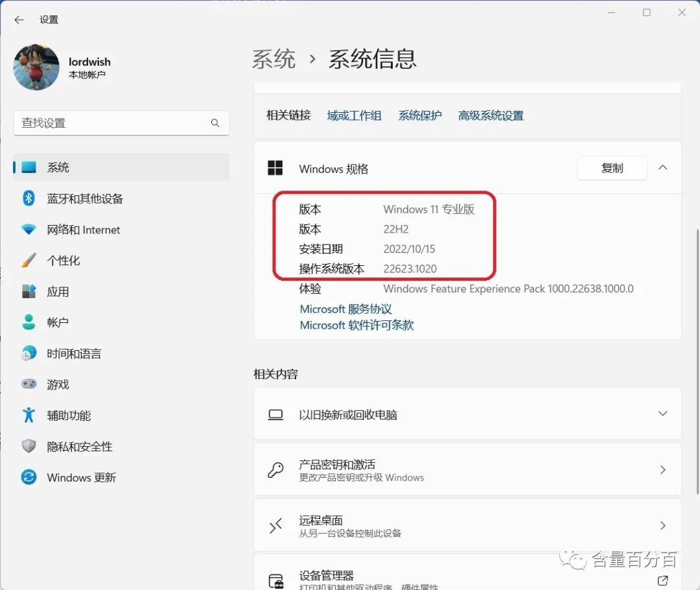
Task: Click the search magnifier icon
Action: click(215, 123)
